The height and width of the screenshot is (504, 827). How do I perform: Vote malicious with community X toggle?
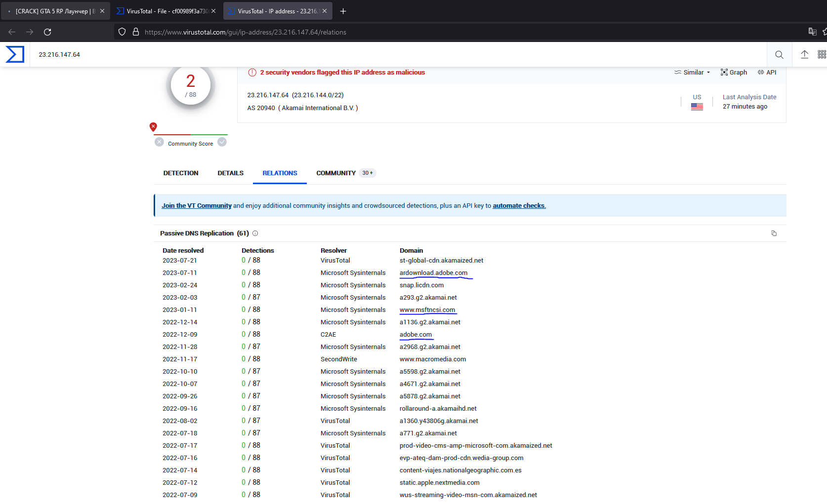pos(159,142)
